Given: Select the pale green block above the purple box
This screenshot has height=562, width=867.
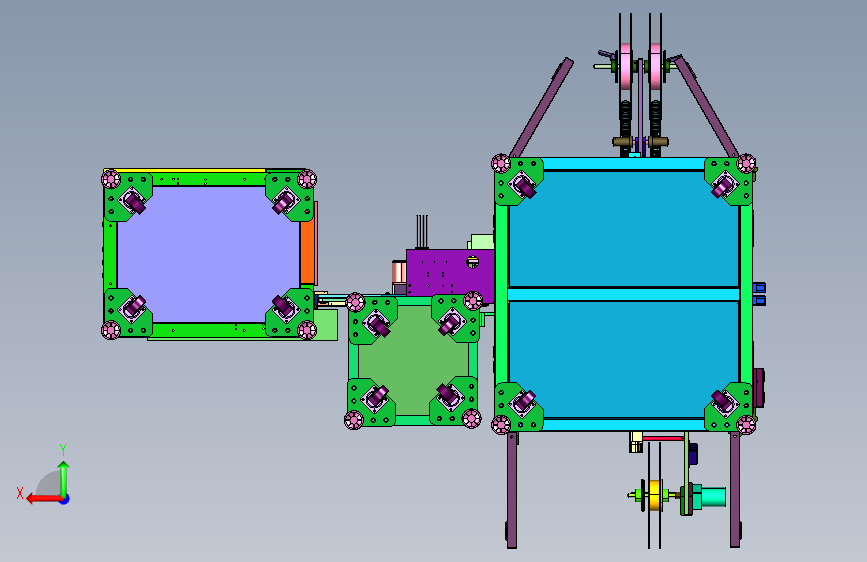Looking at the screenshot, I should (481, 242).
